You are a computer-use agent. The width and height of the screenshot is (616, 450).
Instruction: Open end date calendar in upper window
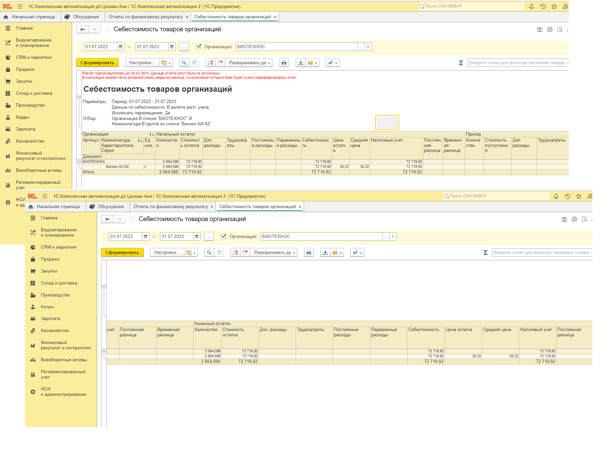172,47
